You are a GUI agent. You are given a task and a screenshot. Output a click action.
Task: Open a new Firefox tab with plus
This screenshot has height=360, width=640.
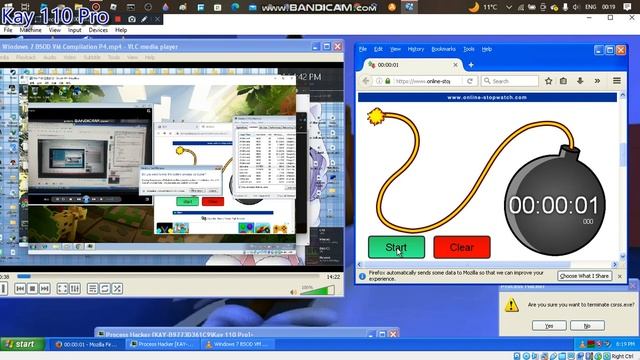[471, 65]
